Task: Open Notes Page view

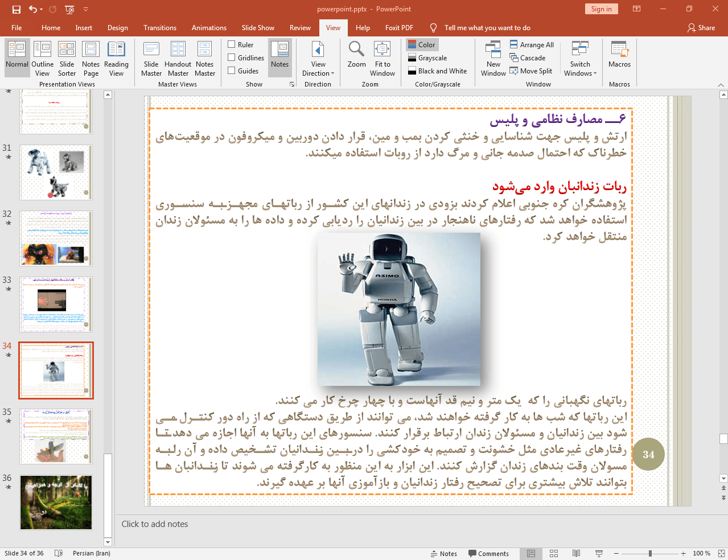Action: [91, 58]
